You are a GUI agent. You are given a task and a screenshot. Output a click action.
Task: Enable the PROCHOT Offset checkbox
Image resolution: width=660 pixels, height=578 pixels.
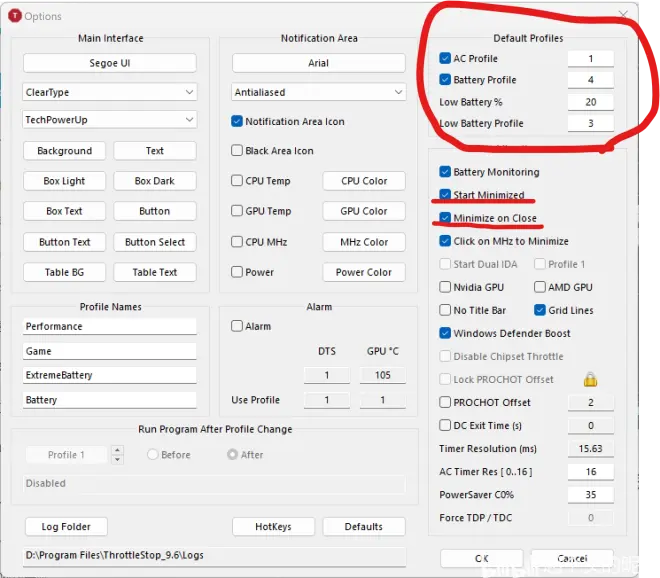click(x=445, y=402)
